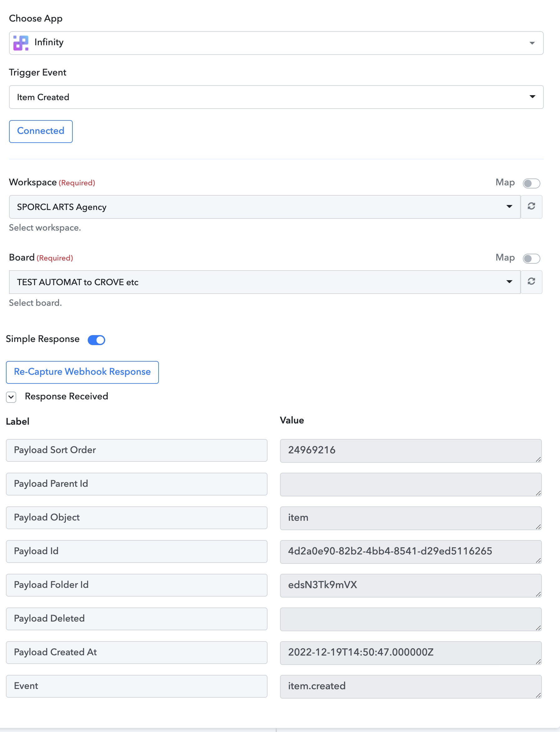Image resolution: width=560 pixels, height=732 pixels.
Task: Turn off the Simple Response toggle
Action: (96, 340)
